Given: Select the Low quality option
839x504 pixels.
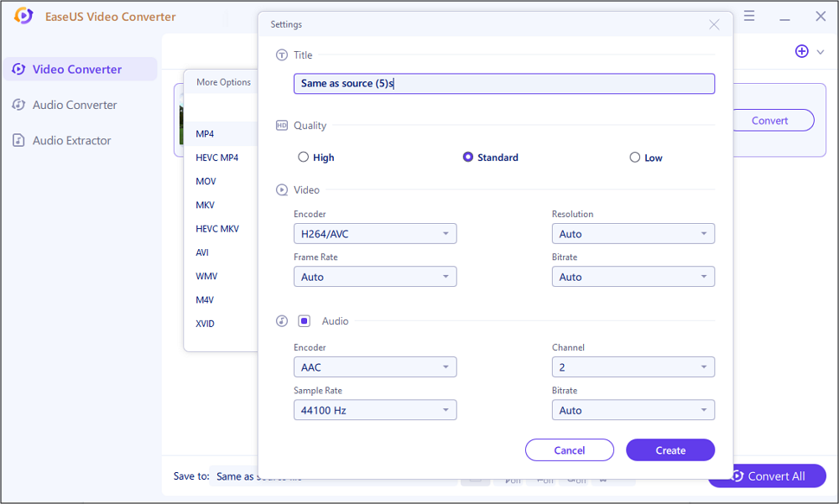Looking at the screenshot, I should [x=634, y=157].
